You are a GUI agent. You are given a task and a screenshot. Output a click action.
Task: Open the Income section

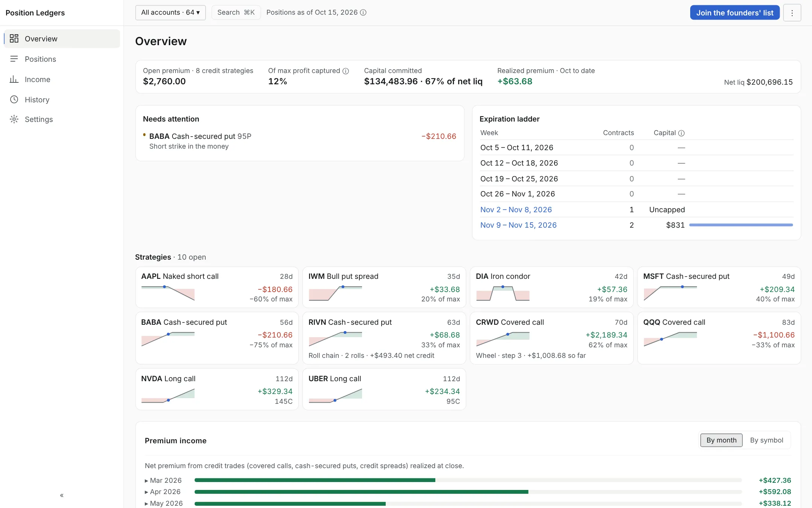(x=62, y=79)
